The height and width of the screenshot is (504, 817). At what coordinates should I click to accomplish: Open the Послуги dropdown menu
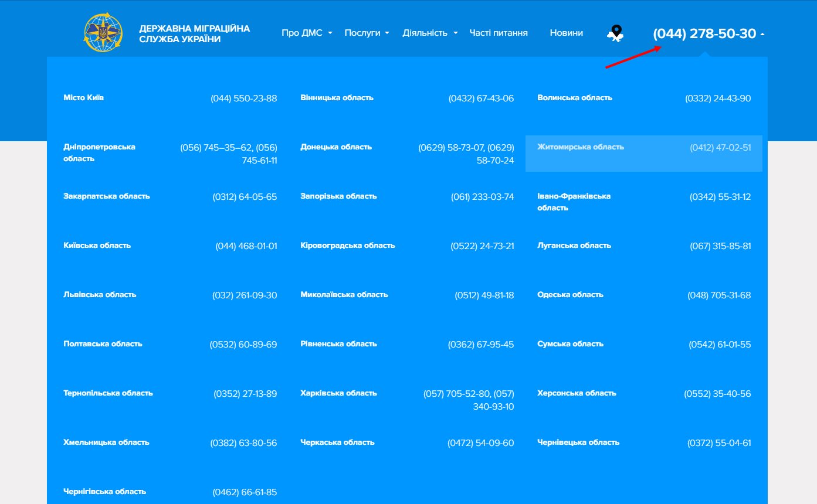(367, 33)
